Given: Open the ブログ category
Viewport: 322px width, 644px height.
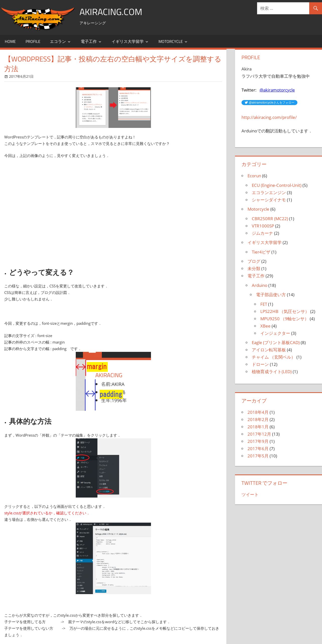Looking at the screenshot, I should tap(254, 261).
